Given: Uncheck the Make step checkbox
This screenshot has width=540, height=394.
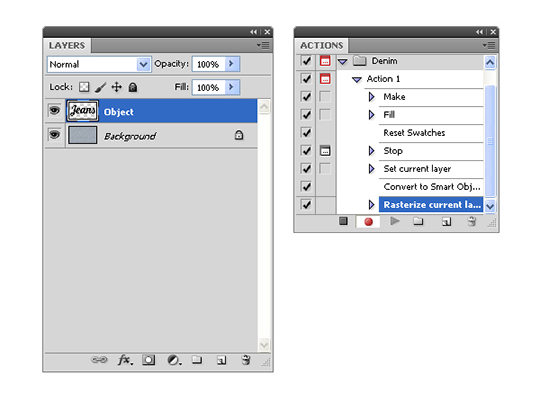Looking at the screenshot, I should 306,97.
